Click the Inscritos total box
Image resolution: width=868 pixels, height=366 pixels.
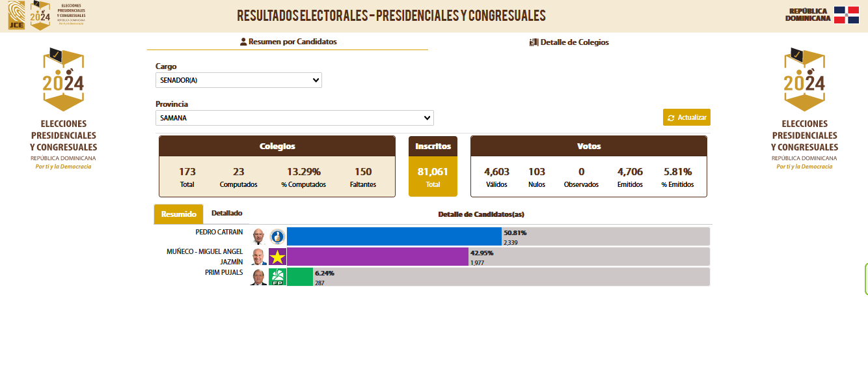(433, 166)
